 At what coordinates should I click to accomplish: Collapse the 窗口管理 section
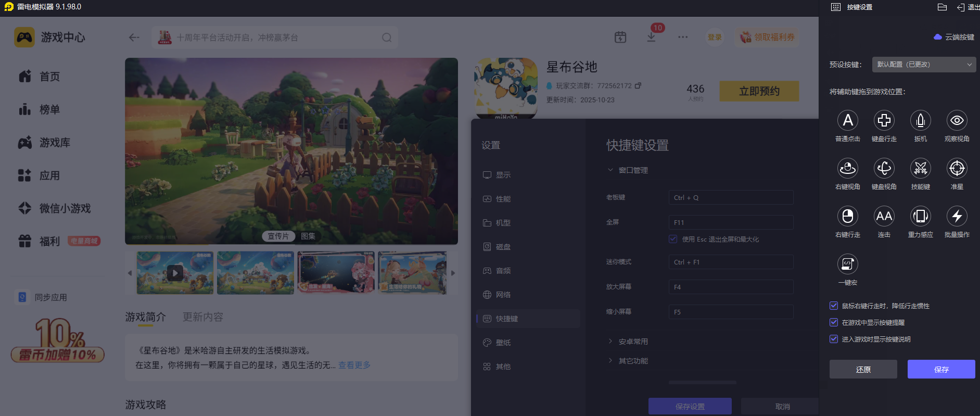pos(610,170)
